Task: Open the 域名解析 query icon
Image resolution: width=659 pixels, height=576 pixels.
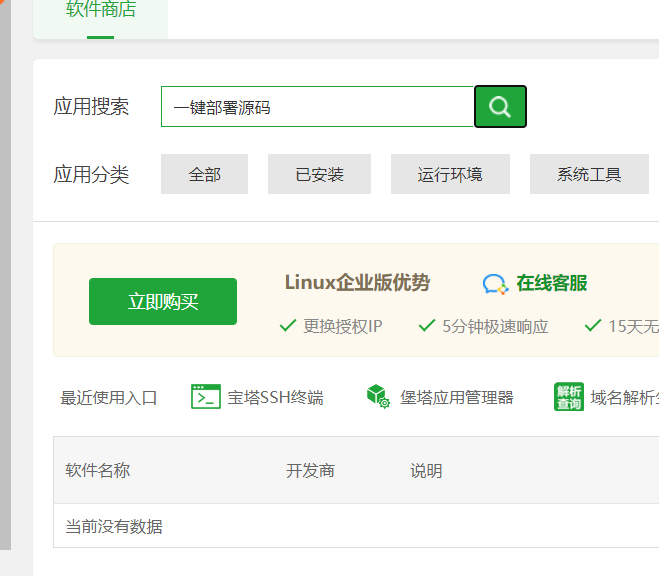Action: (569, 396)
